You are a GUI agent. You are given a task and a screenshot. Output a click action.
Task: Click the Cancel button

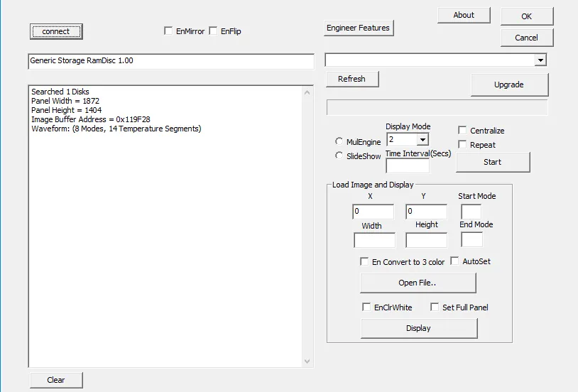(x=527, y=38)
